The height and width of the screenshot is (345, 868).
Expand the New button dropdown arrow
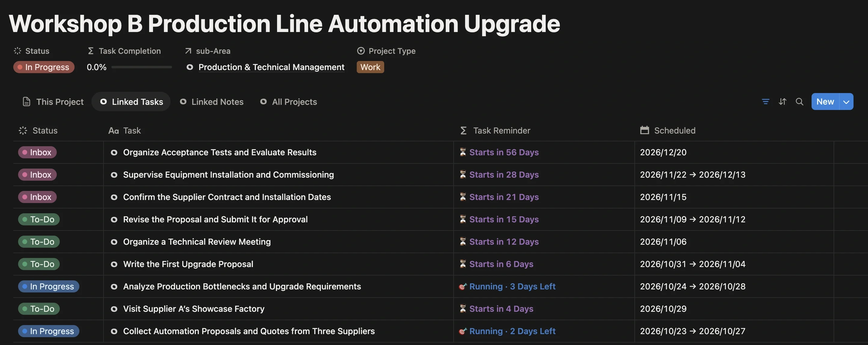click(846, 102)
